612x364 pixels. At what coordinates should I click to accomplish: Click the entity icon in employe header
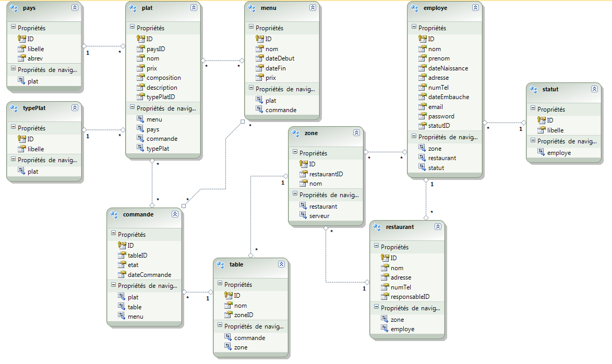415,8
